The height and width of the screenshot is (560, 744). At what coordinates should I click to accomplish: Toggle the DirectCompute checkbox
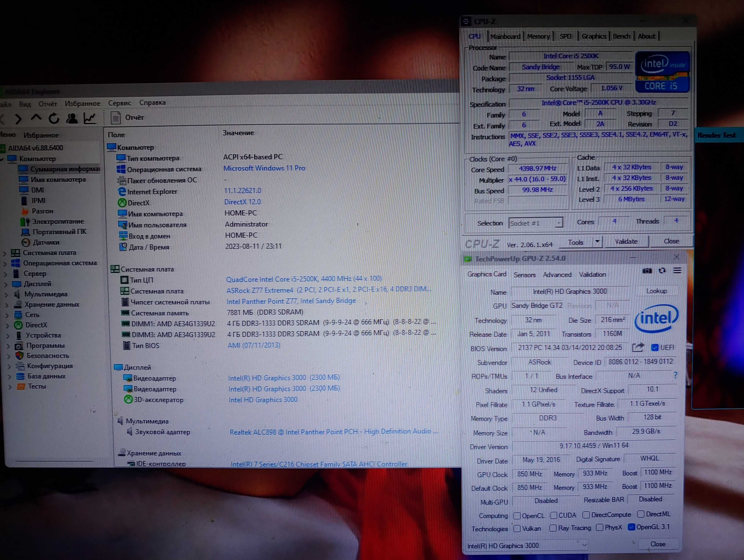586,515
